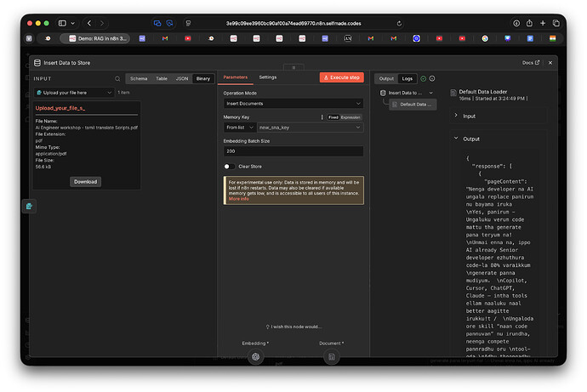Click the Safari address bar URL
The width and height of the screenshot is (587, 392).
(x=293, y=23)
